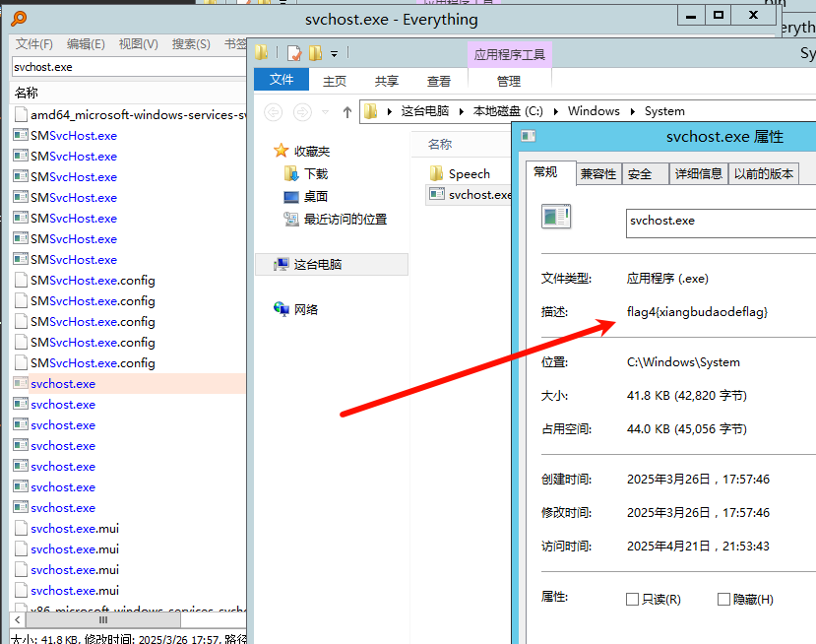Click the File (文件) ribbon button

(x=282, y=81)
